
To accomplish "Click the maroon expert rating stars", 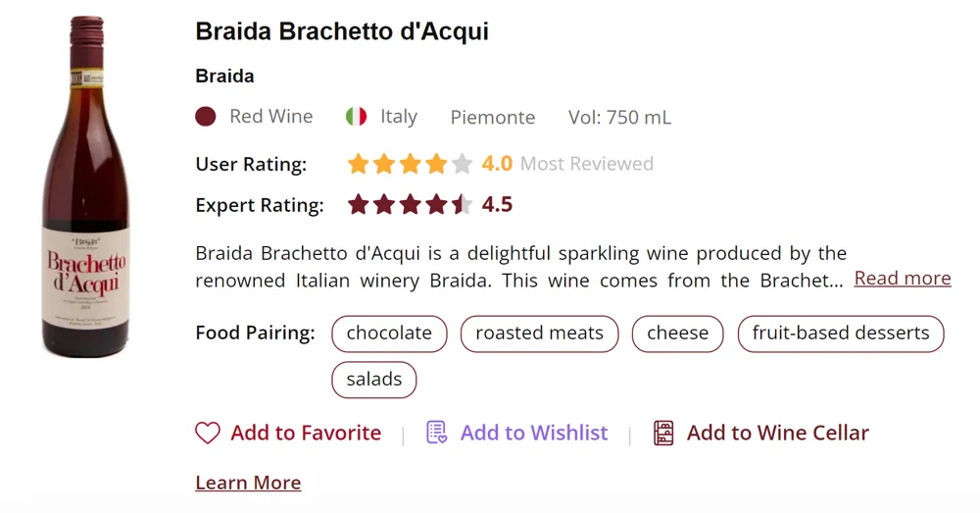I will click(x=410, y=205).
